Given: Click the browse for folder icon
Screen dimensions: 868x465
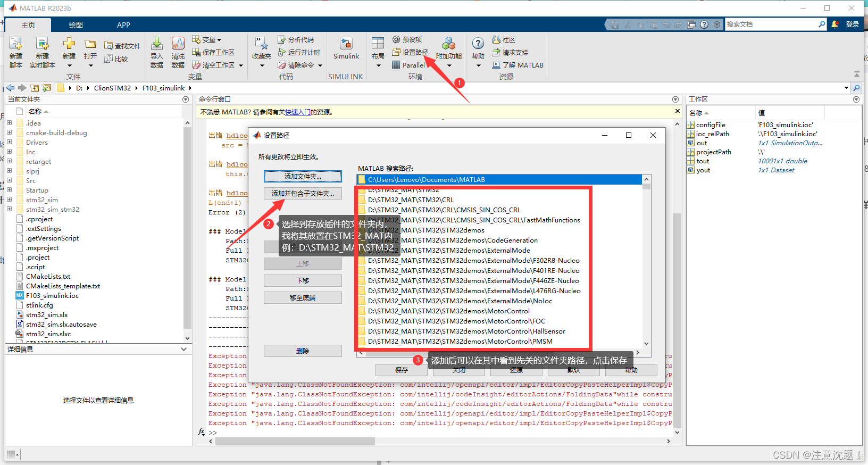Looking at the screenshot, I should coord(47,88).
